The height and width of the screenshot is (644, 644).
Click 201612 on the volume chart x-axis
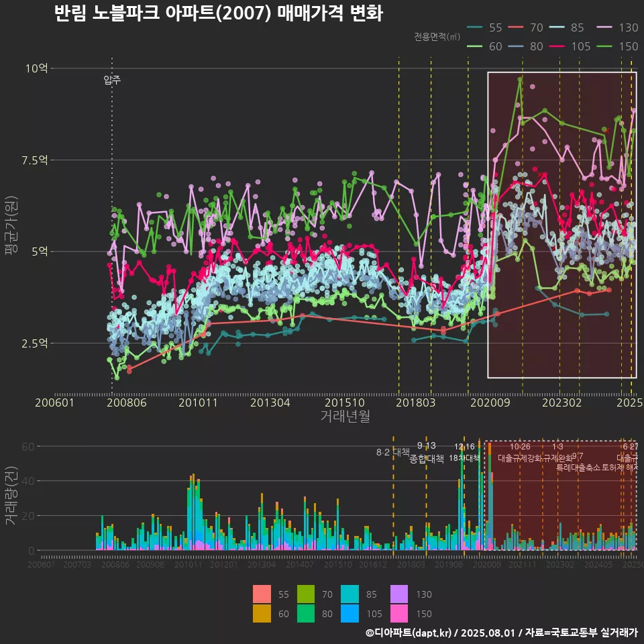pyautogui.click(x=373, y=564)
